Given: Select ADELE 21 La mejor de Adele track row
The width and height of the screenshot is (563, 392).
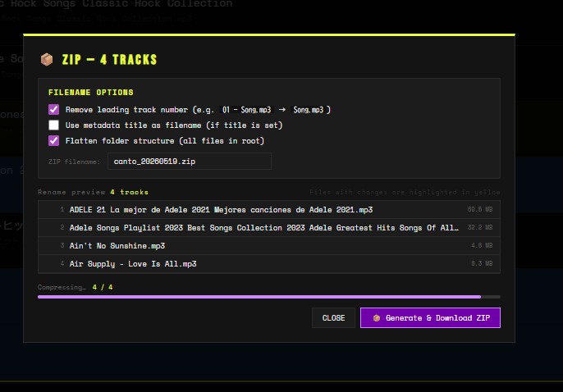Looking at the screenshot, I should click(269, 209).
